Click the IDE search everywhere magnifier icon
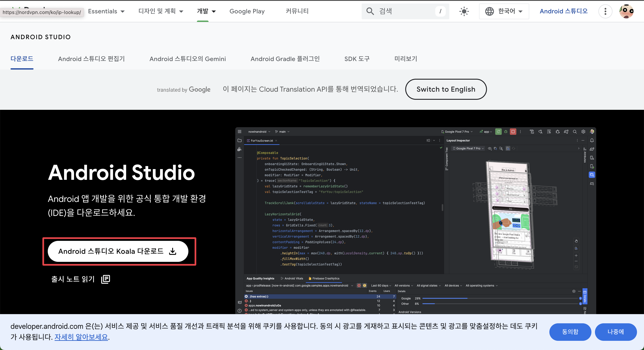Viewport: 644px width, 350px height. point(575,131)
